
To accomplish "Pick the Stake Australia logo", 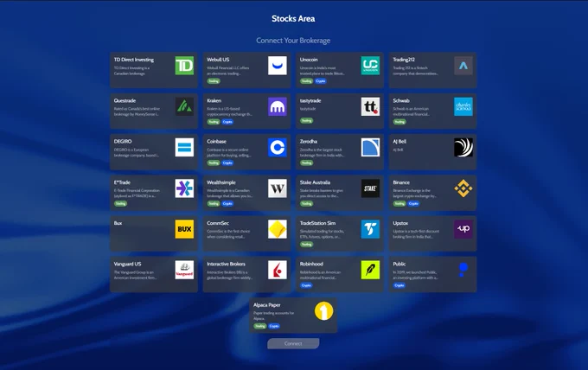I will point(370,188).
